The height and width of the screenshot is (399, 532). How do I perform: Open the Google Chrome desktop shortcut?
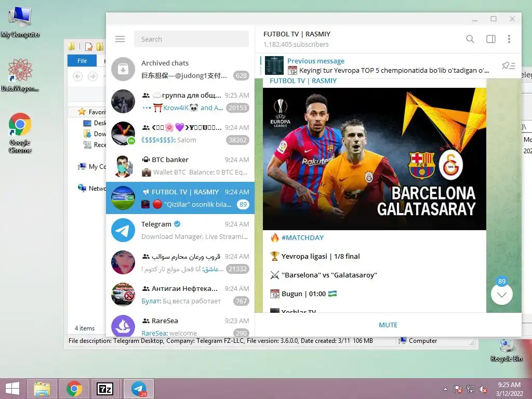pos(20,132)
